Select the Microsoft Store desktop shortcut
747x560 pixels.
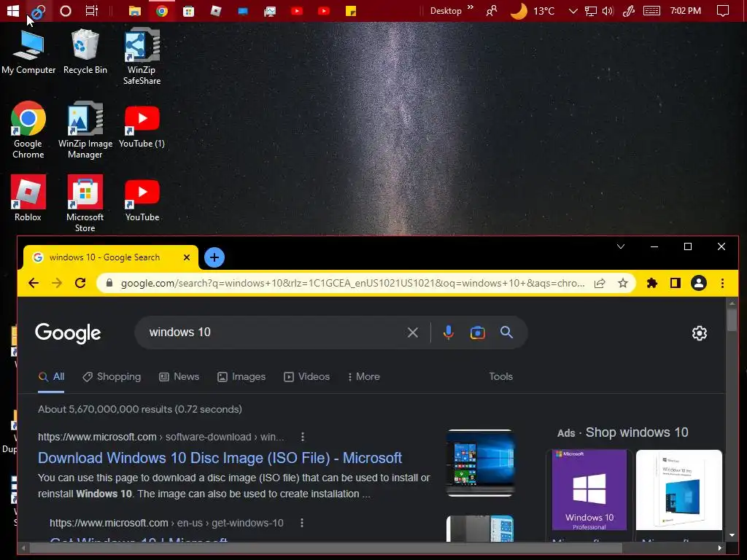point(85,204)
